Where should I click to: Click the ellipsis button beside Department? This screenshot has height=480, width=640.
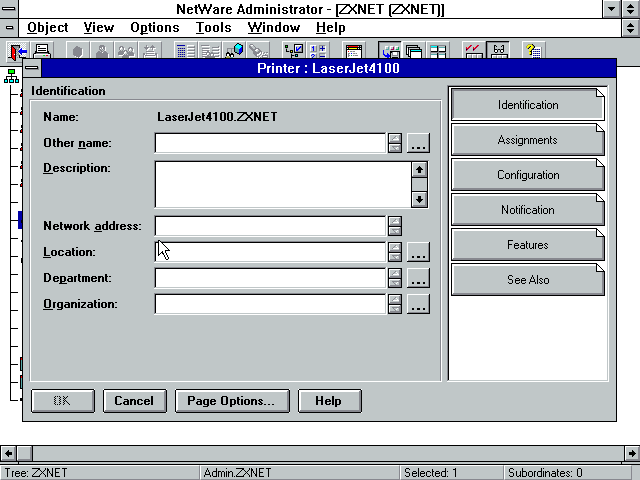click(x=418, y=278)
